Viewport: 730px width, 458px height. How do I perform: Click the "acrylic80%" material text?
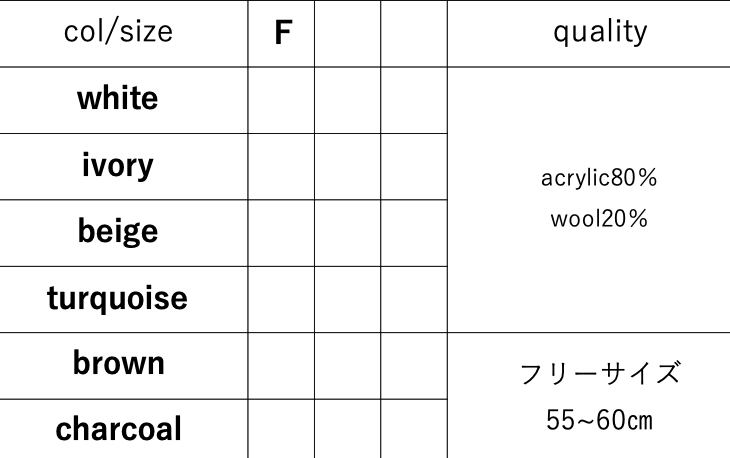599,179
